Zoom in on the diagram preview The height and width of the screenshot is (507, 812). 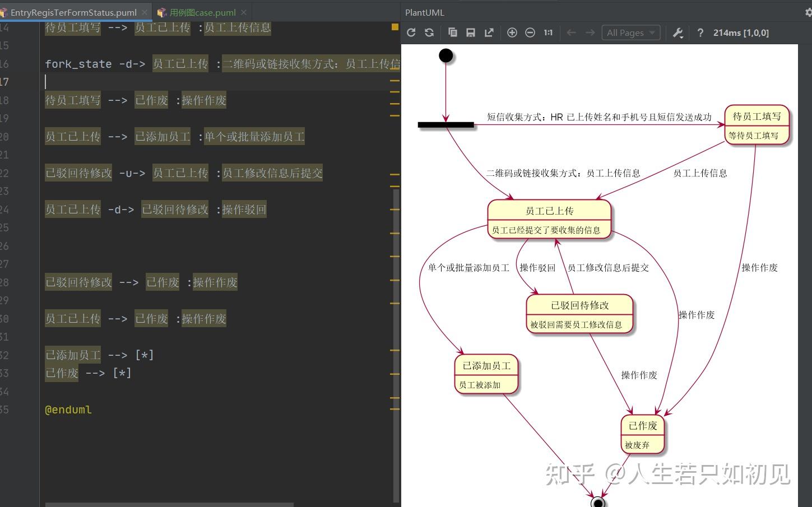(512, 32)
